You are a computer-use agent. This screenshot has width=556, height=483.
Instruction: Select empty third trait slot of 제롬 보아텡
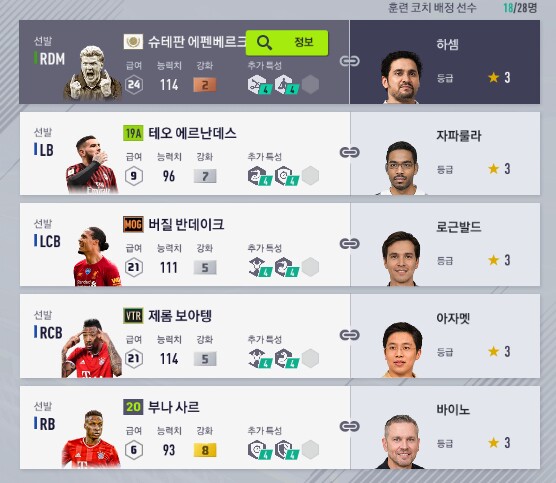[310, 358]
